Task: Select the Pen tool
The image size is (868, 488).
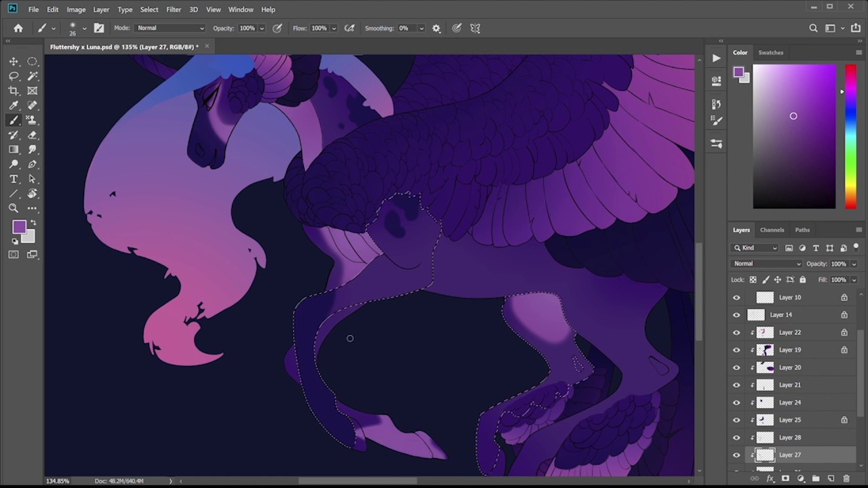Action: [32, 165]
